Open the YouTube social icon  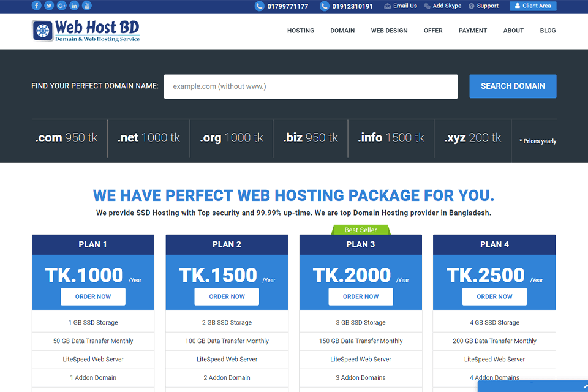point(87,6)
